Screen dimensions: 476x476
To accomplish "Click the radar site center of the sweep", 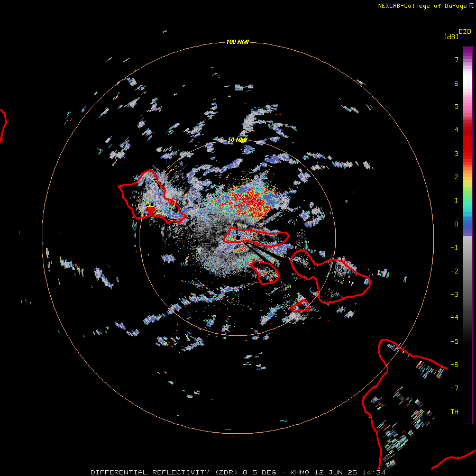I will point(237,237).
